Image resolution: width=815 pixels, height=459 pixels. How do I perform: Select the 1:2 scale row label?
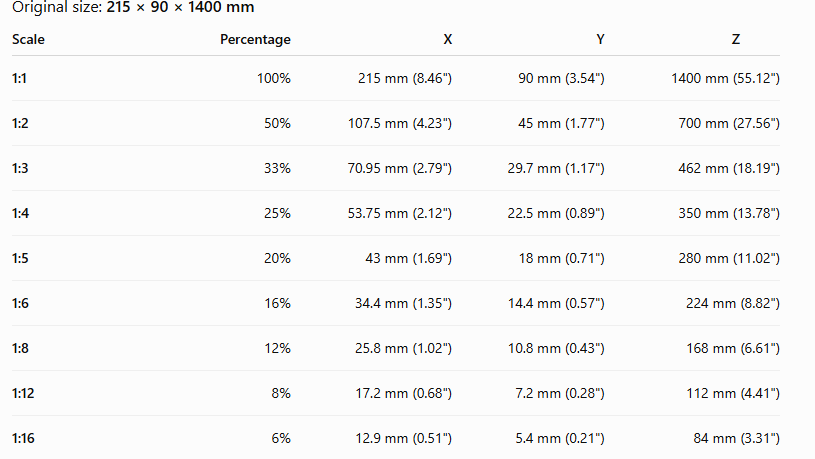(20, 123)
